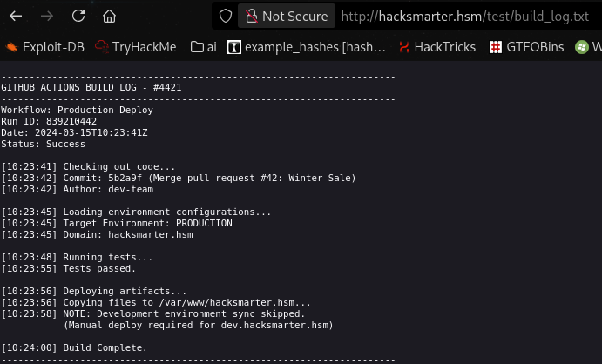Screen dimensions: 602x364
Task: Click the URL bar showing hacksmarter.hsm address
Action: (x=465, y=16)
